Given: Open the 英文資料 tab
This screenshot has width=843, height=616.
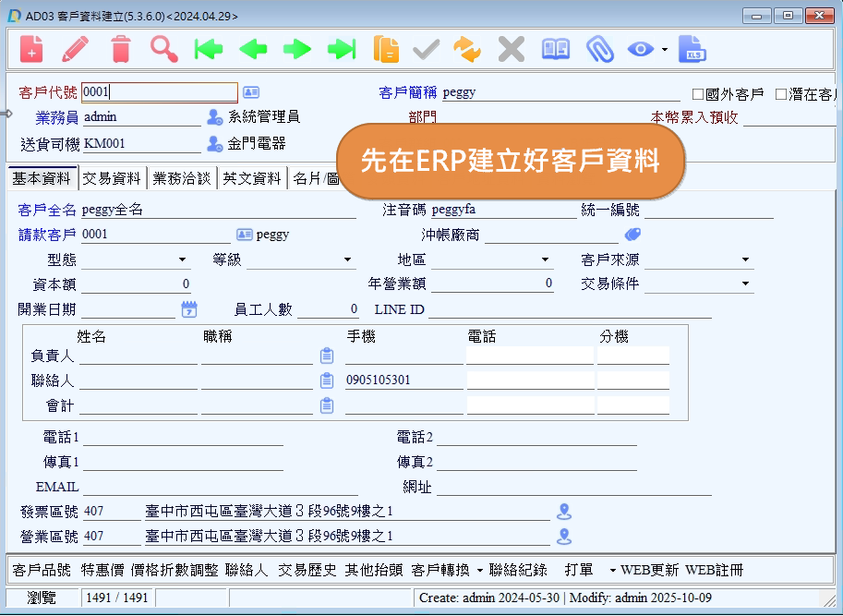Looking at the screenshot, I should tap(252, 178).
